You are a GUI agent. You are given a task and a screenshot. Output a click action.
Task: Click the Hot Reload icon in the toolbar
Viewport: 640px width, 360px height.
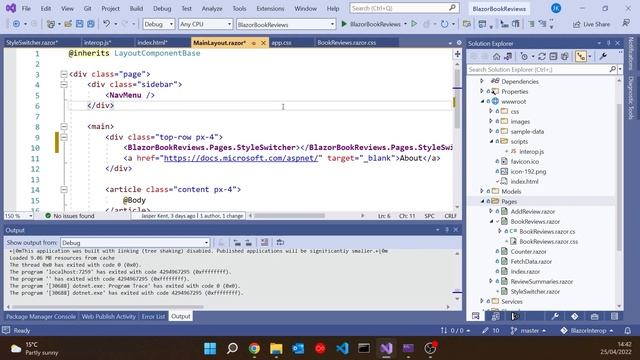(x=444, y=24)
